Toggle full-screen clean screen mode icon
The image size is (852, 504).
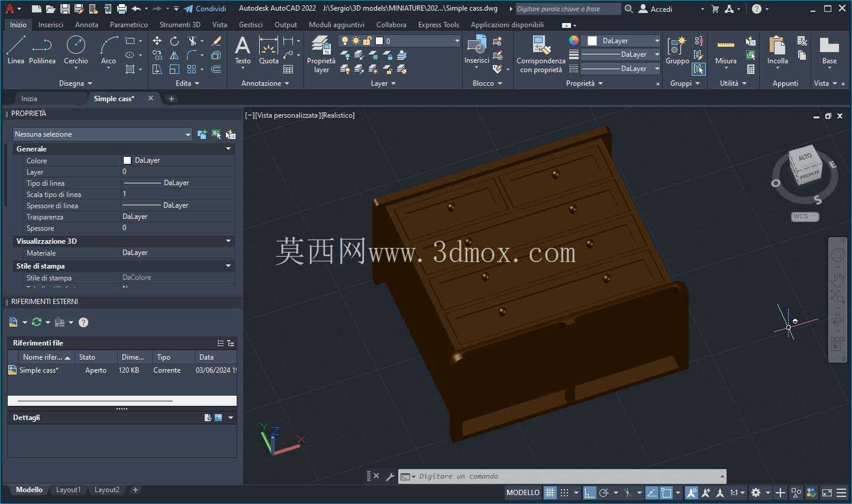[x=827, y=493]
